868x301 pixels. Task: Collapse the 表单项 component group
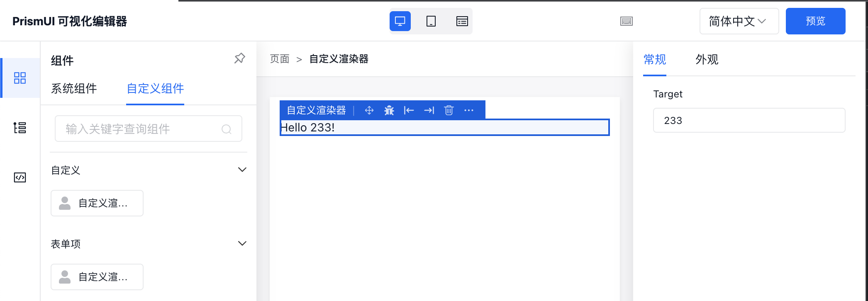[242, 243]
